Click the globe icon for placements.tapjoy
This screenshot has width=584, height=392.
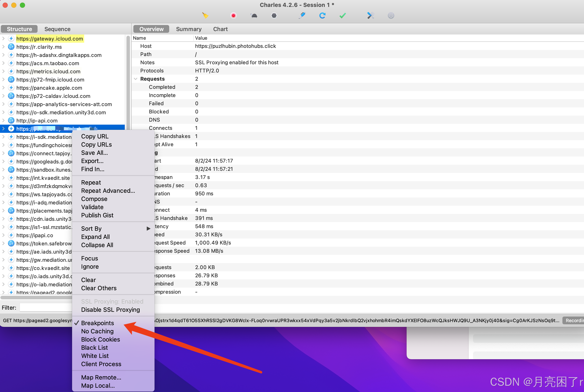coord(11,211)
